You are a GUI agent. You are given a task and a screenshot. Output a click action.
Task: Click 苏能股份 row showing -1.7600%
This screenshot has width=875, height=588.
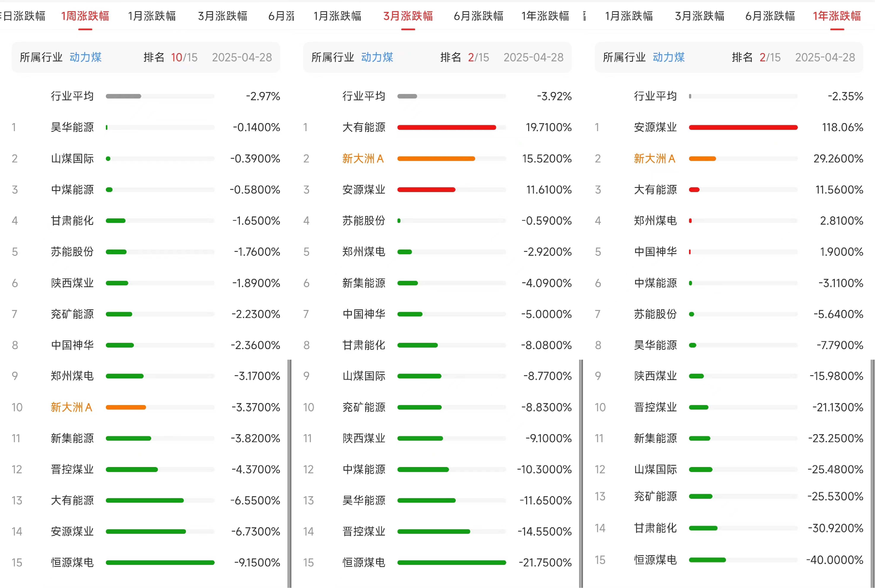pyautogui.click(x=146, y=252)
